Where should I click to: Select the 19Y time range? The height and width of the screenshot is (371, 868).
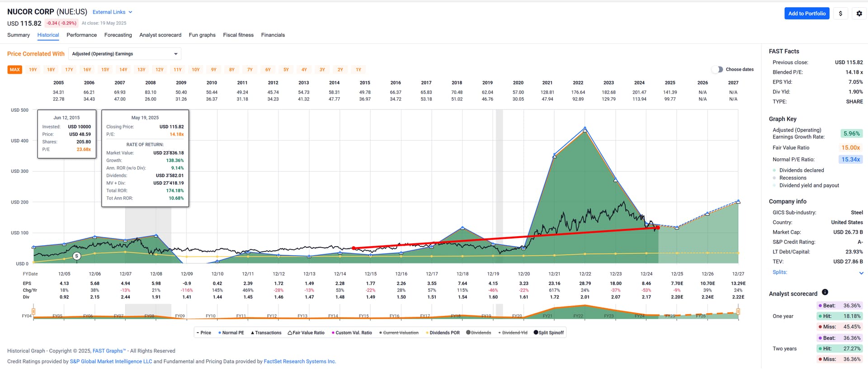point(33,70)
